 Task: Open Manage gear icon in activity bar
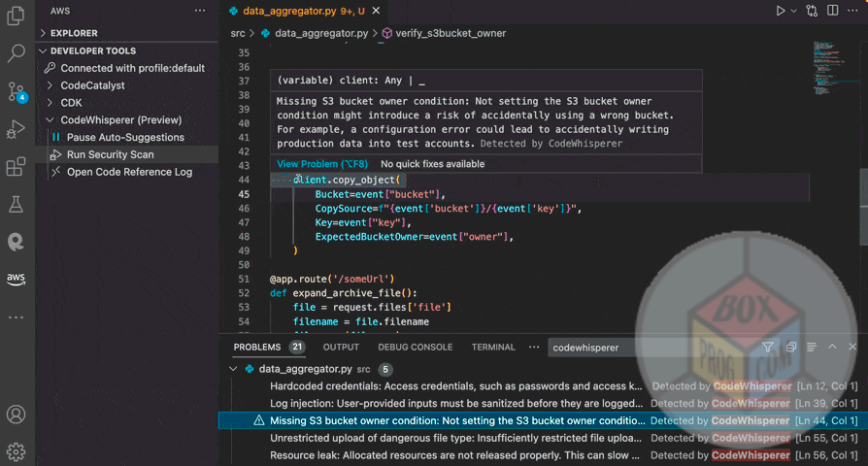click(x=16, y=451)
